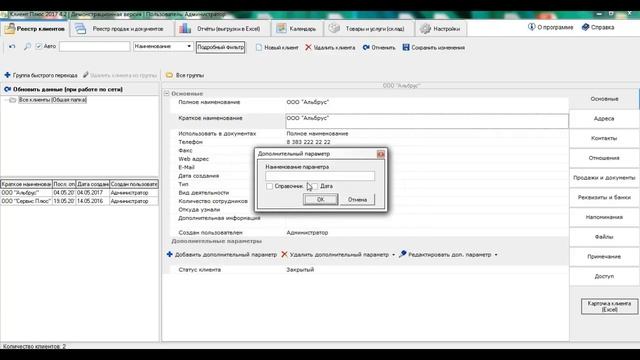Click the Наименование параметра text field
The height and width of the screenshot is (360, 640).
pyautogui.click(x=320, y=176)
